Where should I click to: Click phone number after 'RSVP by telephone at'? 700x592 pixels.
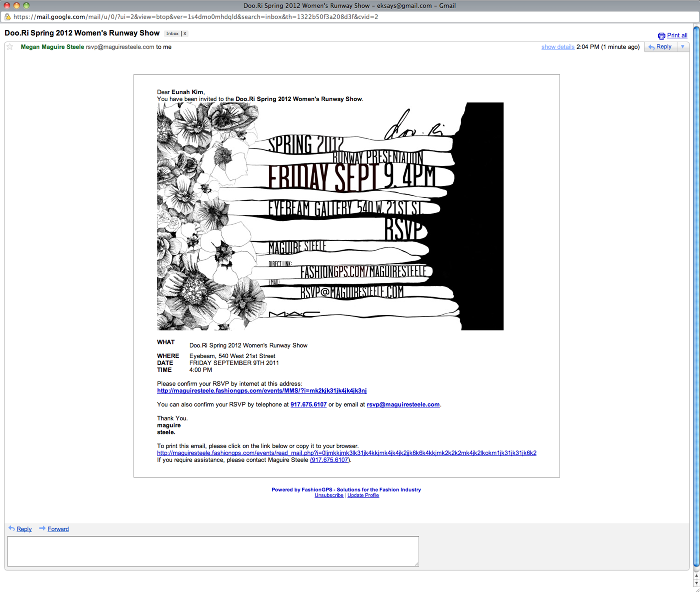click(x=308, y=404)
